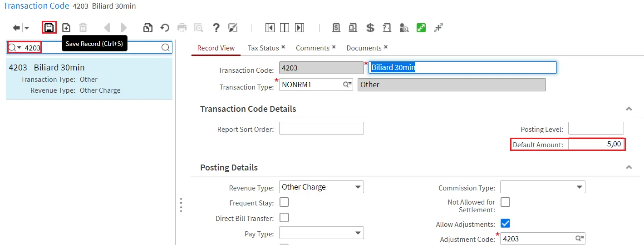Click the collapse-right panel layout icon

[x=300, y=28]
